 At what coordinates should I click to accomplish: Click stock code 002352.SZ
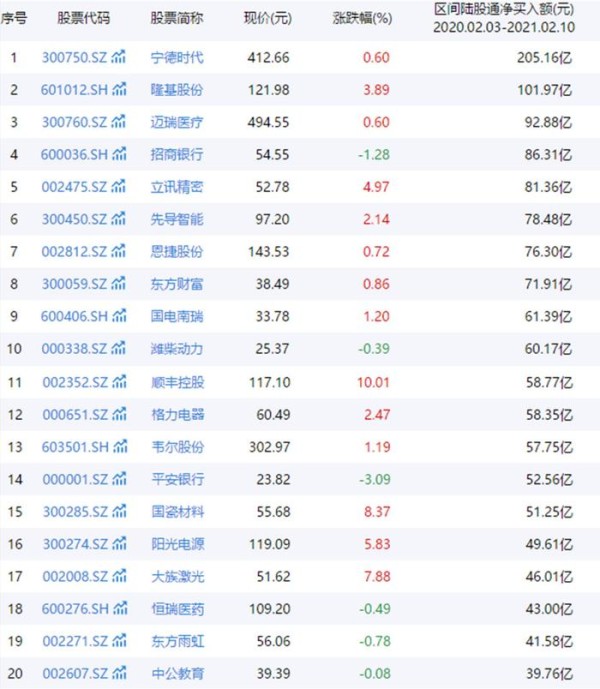point(75,383)
